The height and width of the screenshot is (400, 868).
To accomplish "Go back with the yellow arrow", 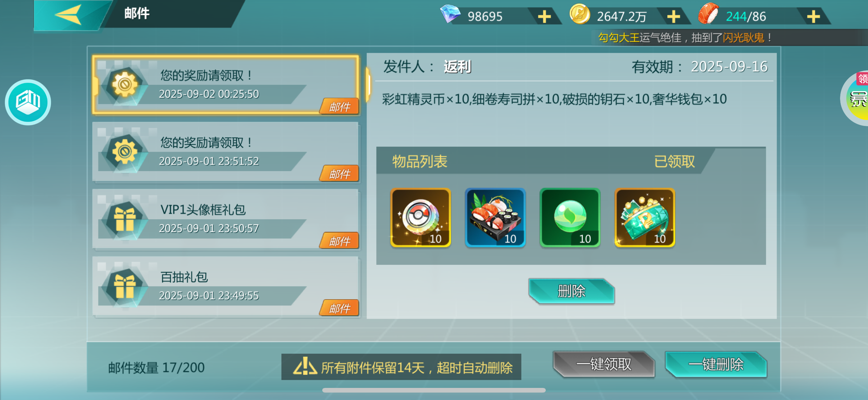I will coord(69,15).
